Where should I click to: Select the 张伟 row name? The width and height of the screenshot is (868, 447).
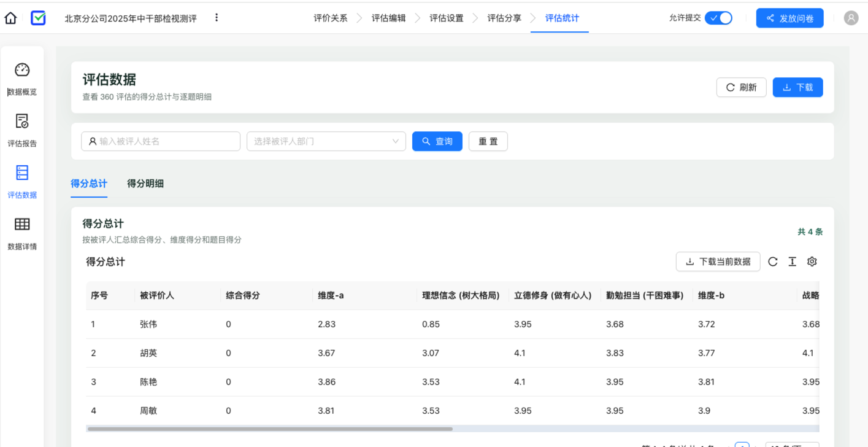(148, 324)
